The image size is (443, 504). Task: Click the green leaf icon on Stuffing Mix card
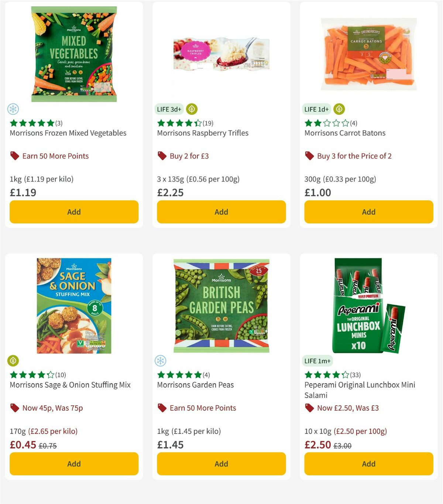[x=14, y=361]
